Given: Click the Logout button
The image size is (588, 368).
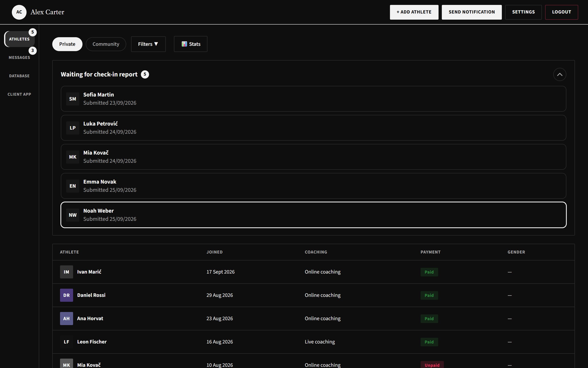Looking at the screenshot, I should pyautogui.click(x=561, y=12).
